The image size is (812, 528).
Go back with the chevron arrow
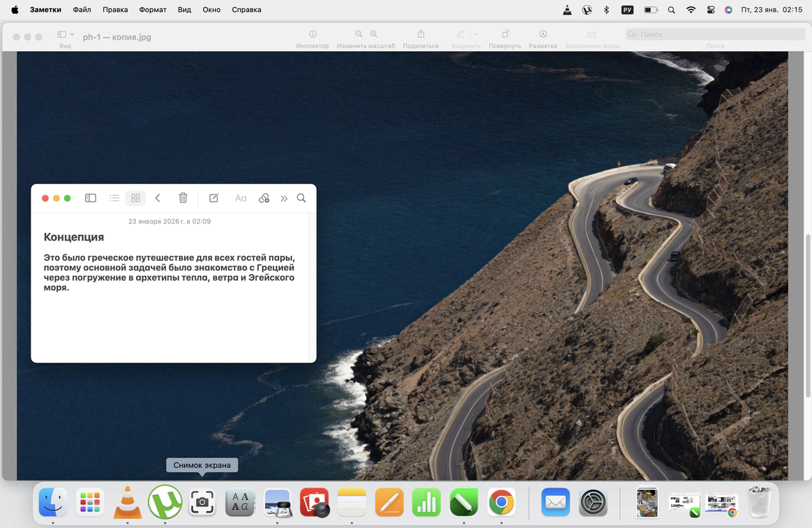coord(158,198)
